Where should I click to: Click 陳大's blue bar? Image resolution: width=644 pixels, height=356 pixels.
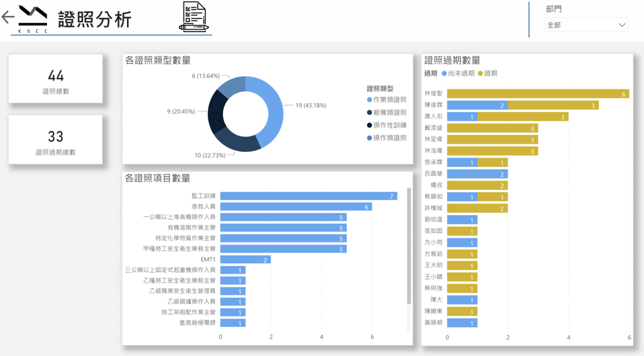(x=462, y=300)
